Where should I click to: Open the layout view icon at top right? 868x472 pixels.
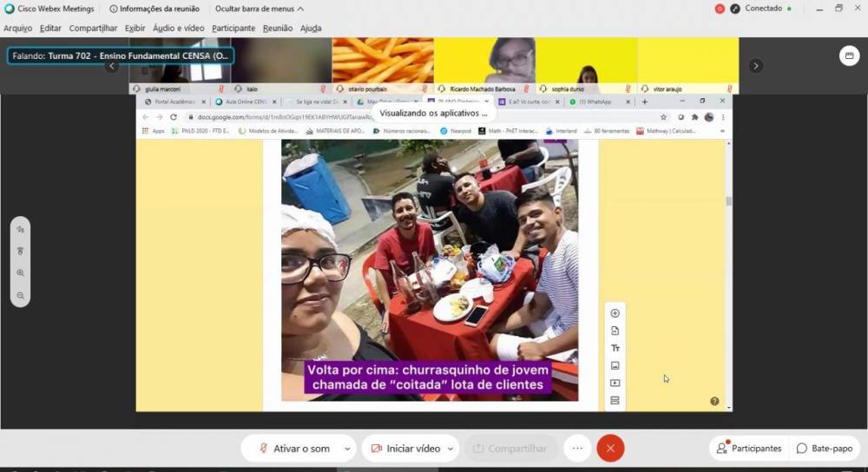point(849,56)
